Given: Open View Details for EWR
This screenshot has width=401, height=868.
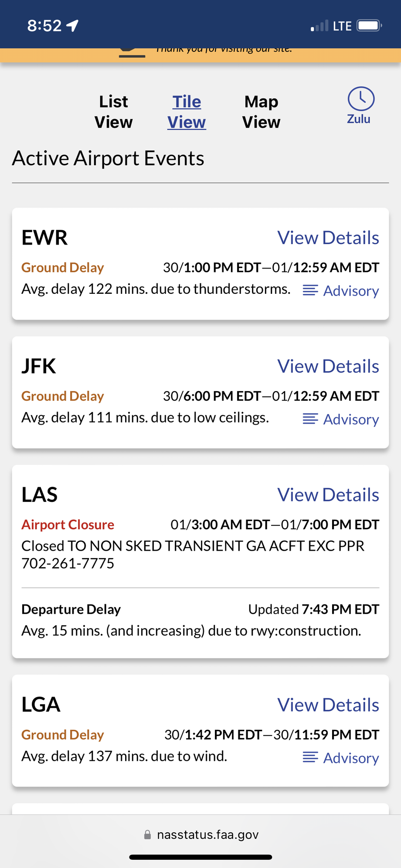Looking at the screenshot, I should [x=328, y=238].
